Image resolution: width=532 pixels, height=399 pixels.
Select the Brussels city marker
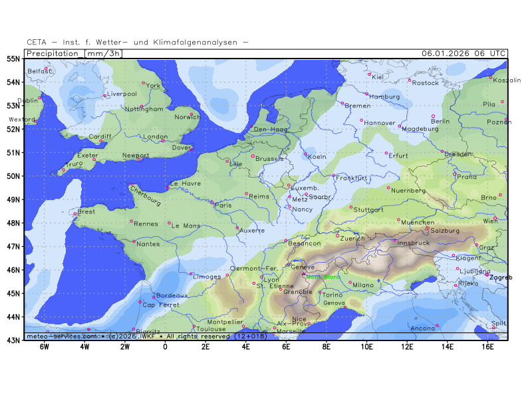[x=253, y=156]
